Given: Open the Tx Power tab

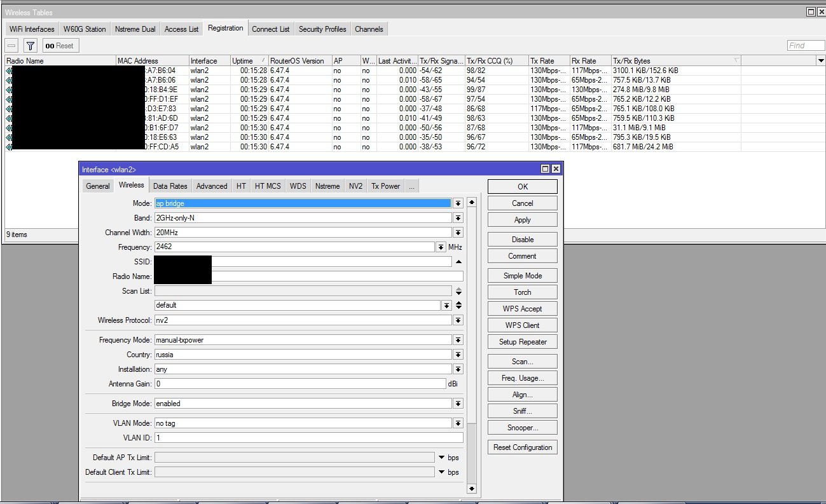Looking at the screenshot, I should coord(385,186).
